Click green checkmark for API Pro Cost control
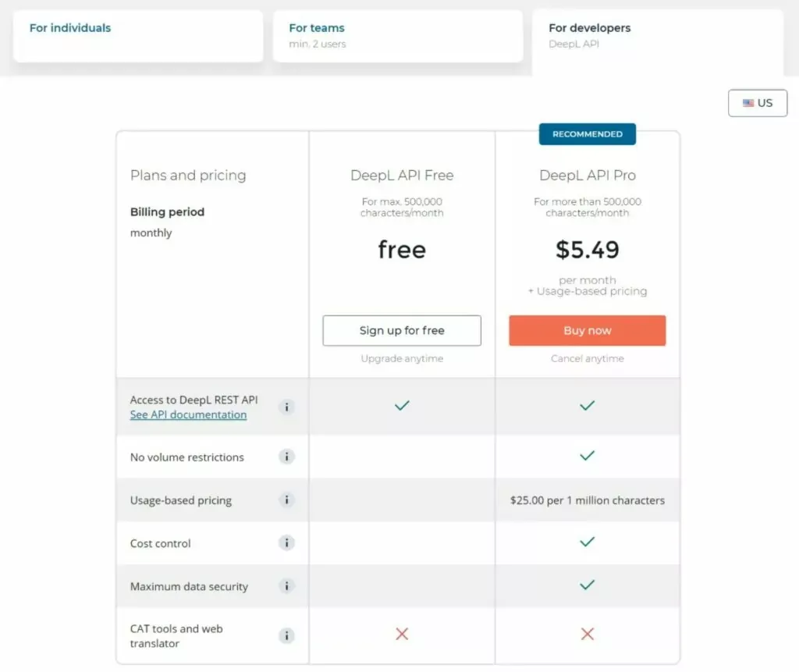Image resolution: width=799 pixels, height=672 pixels. [588, 542]
